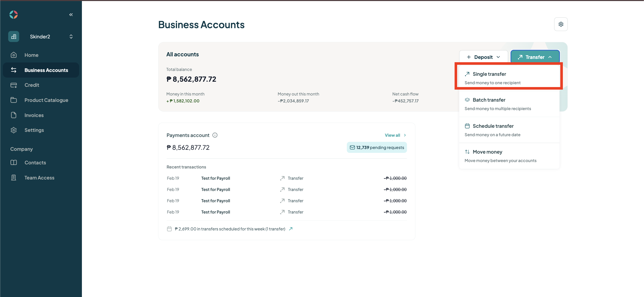The image size is (644, 297).
Task: Expand the Deposit dropdown button
Action: coord(483,57)
